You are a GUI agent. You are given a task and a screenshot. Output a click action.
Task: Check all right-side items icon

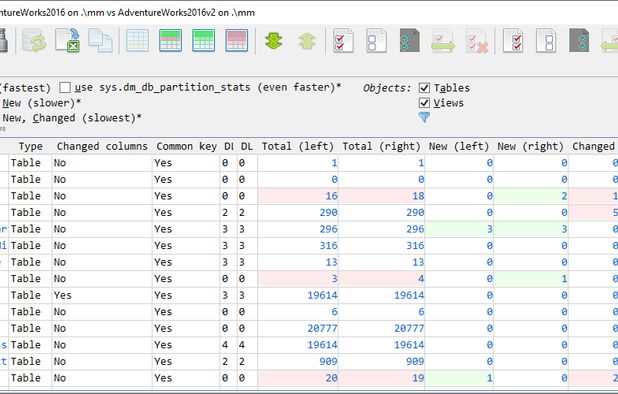click(x=513, y=41)
